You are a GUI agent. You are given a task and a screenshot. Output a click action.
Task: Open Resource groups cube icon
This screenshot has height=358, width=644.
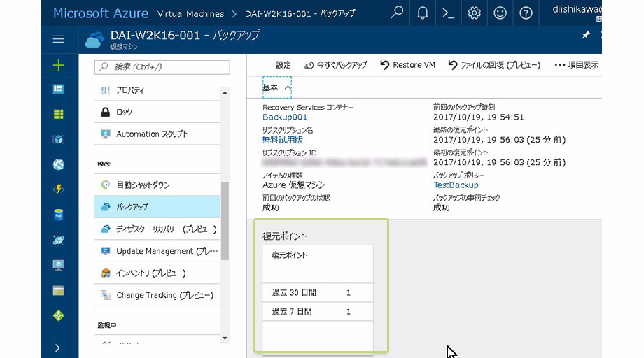[59, 139]
